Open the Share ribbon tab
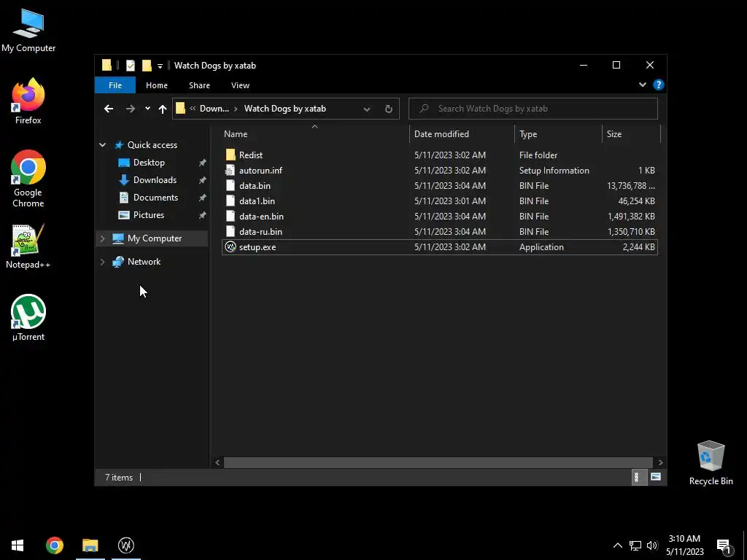The image size is (747, 560). coord(199,85)
